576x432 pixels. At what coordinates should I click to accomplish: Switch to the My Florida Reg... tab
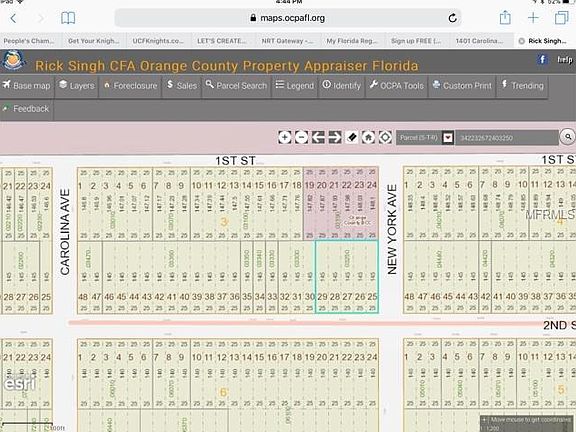tap(352, 41)
